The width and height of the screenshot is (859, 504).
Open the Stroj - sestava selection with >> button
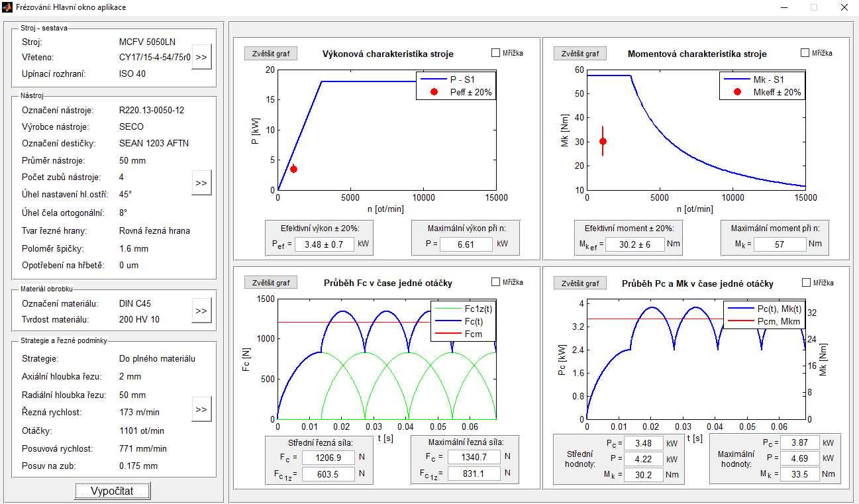(201, 57)
